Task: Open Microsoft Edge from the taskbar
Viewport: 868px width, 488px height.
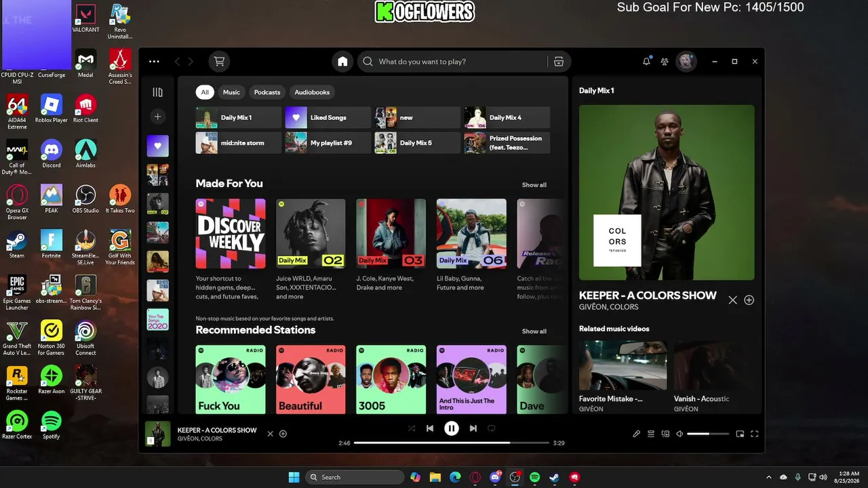Action: coord(455,477)
